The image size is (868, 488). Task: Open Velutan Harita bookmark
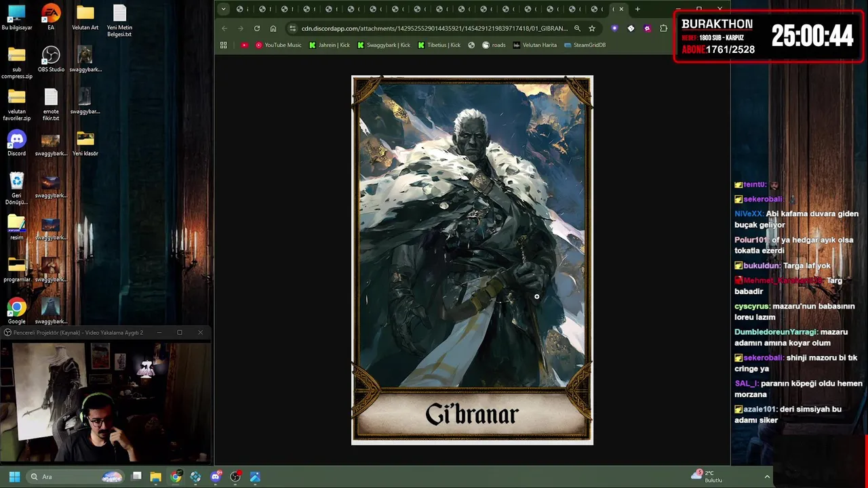[x=535, y=45]
